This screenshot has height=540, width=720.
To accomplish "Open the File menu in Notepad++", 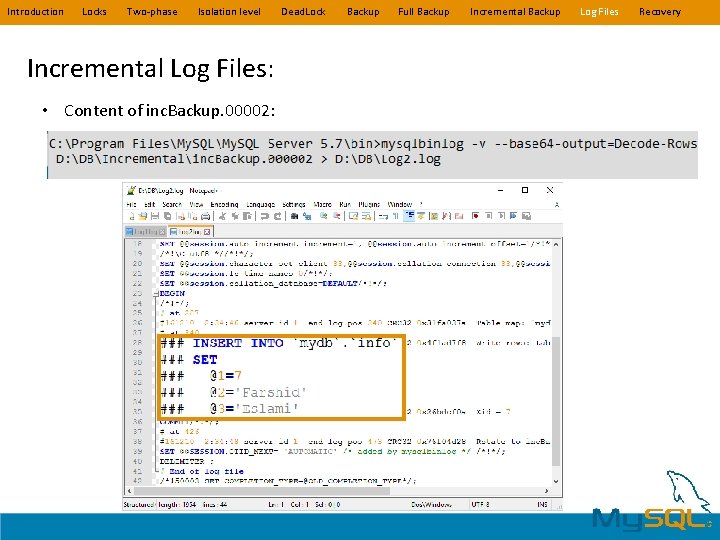I will [x=131, y=204].
